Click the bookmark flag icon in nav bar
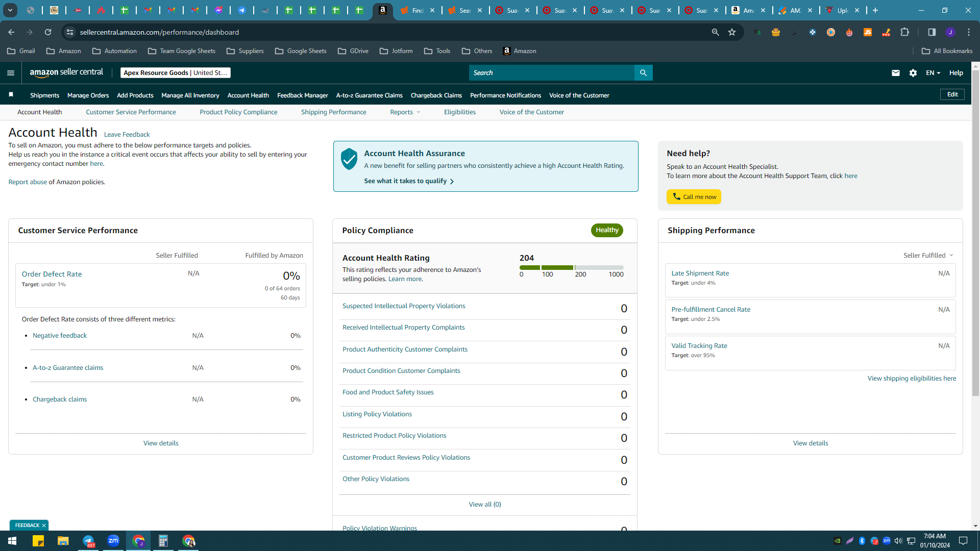 (x=11, y=94)
